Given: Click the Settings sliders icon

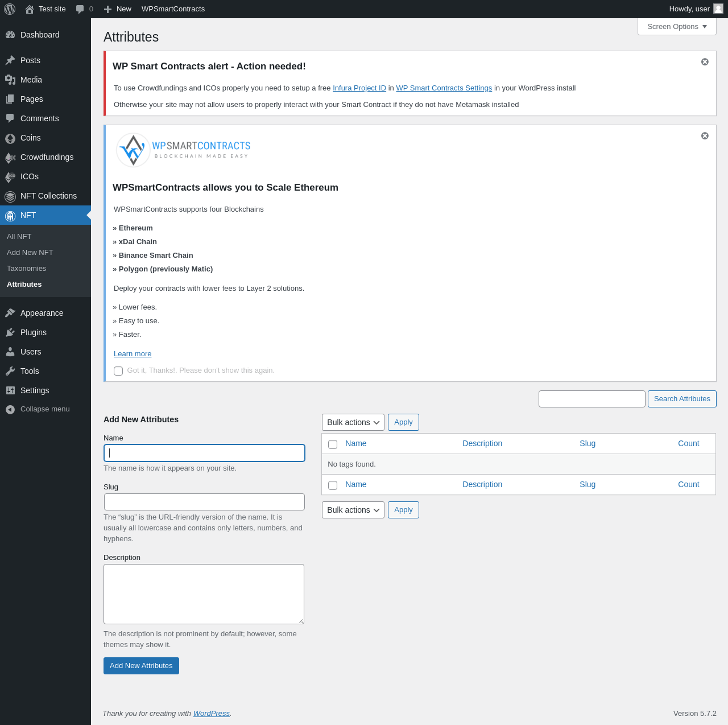Looking at the screenshot, I should [x=10, y=390].
